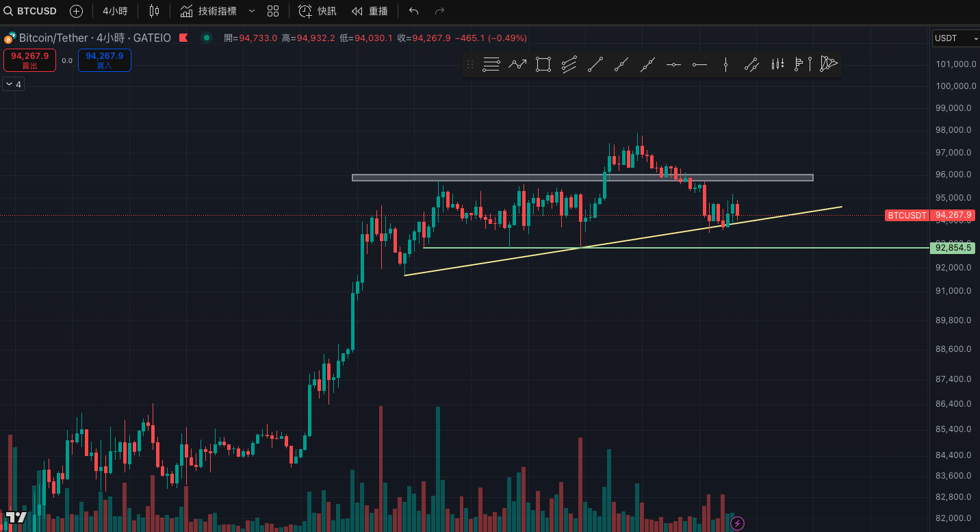
Task: Select the parallel channel drawing tool
Action: (569, 65)
